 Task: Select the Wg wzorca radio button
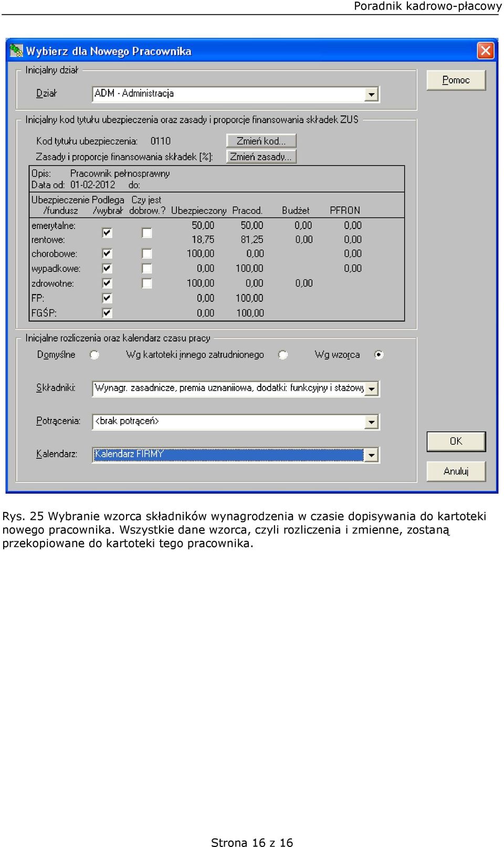(379, 355)
